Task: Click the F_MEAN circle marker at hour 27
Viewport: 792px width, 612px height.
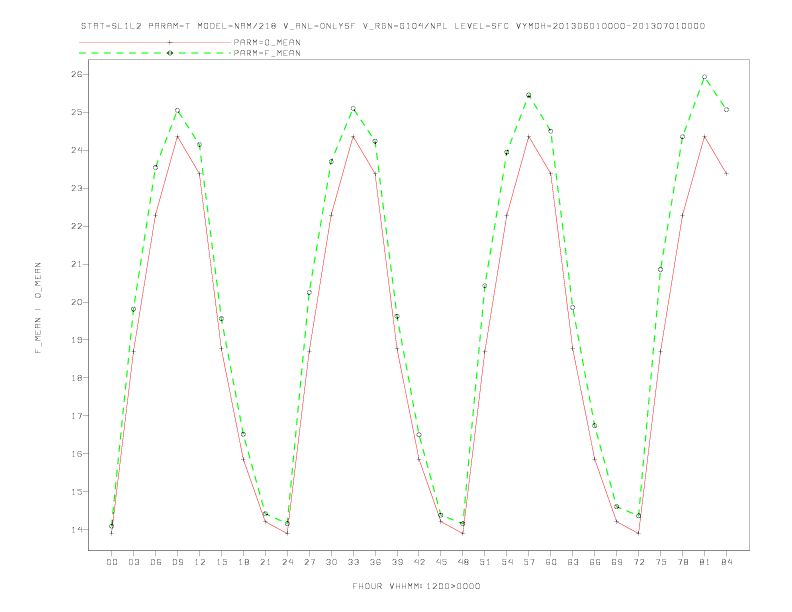Action: coord(309,292)
